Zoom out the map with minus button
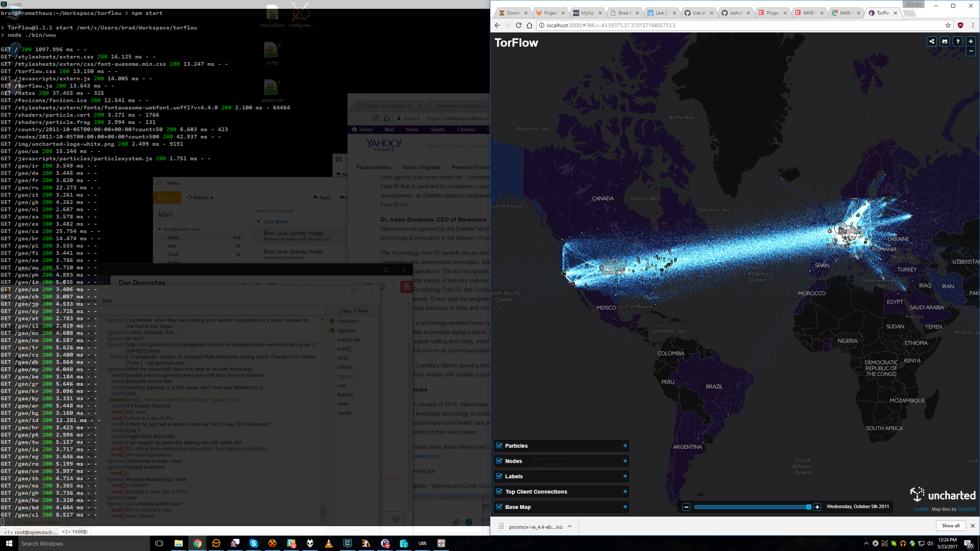Viewport: 980px width, 551px height. tap(971, 51)
